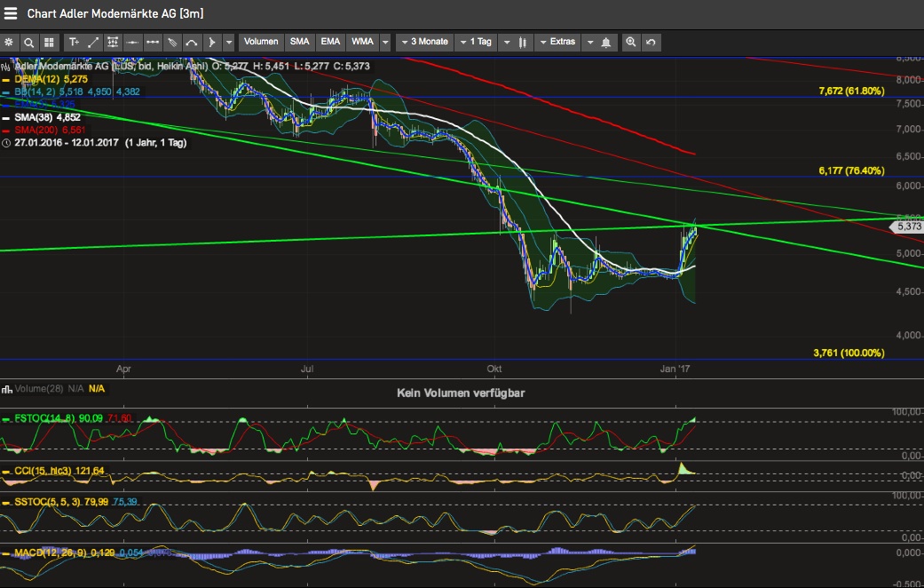This screenshot has width=924, height=588.
Task: Select the horizontal line tool
Action: (x=132, y=42)
